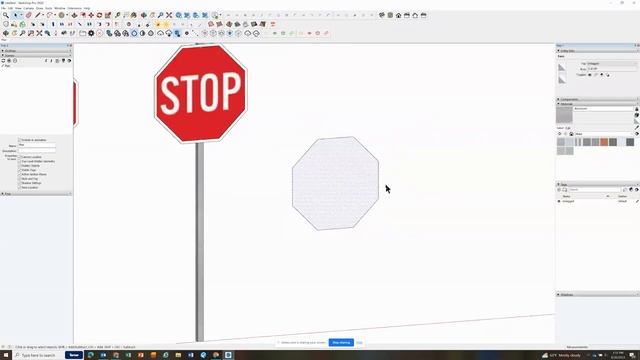The image size is (640, 360).
Task: Toggle the eye icon in Entity Info
Action: (589, 75)
